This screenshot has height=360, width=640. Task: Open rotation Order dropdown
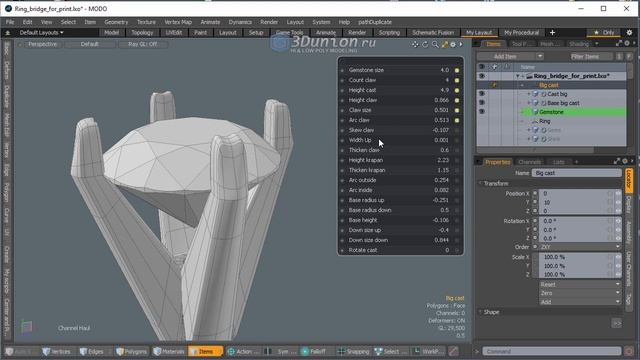pyautogui.click(x=580, y=247)
